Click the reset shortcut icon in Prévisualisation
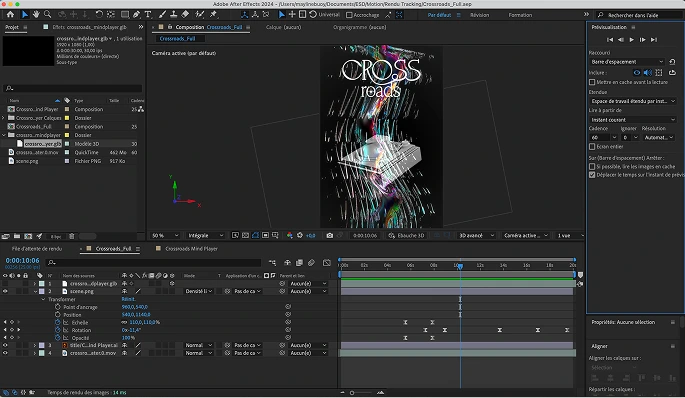 pyautogui.click(x=672, y=62)
